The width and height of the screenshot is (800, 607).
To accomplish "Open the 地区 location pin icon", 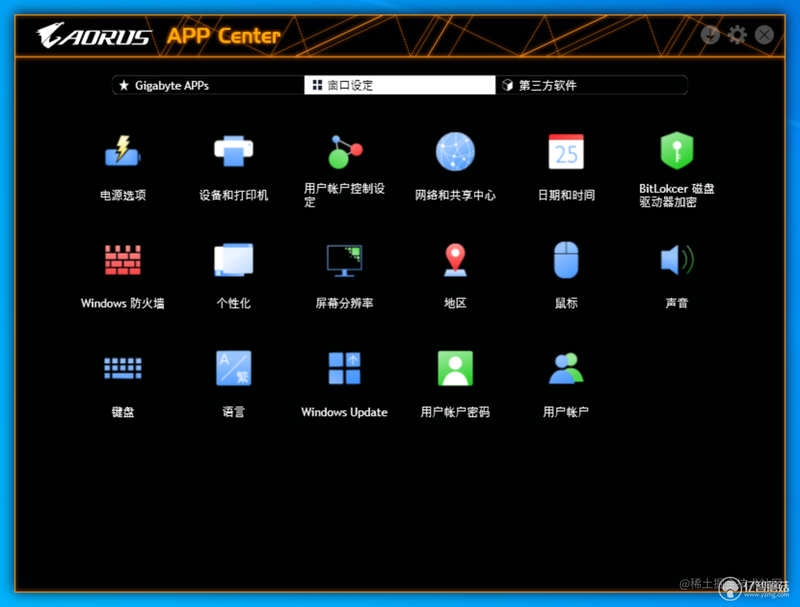I will [x=455, y=260].
